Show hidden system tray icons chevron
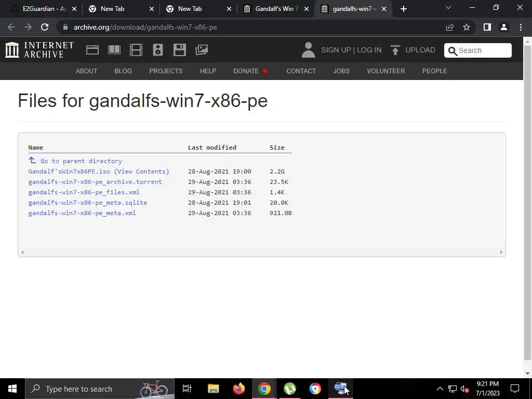This screenshot has width=532, height=399. point(440,389)
